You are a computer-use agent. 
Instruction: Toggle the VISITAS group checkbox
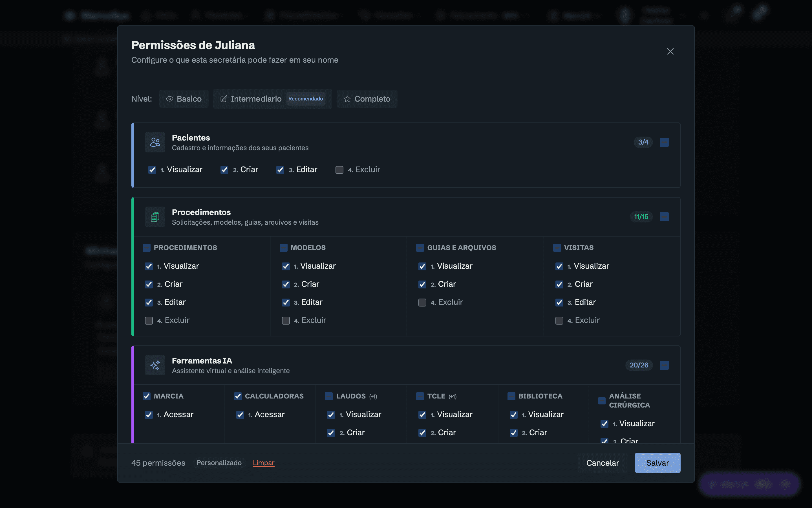point(557,248)
